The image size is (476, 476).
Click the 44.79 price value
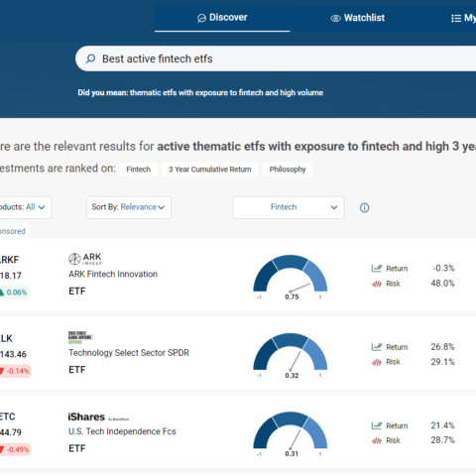coord(11,432)
